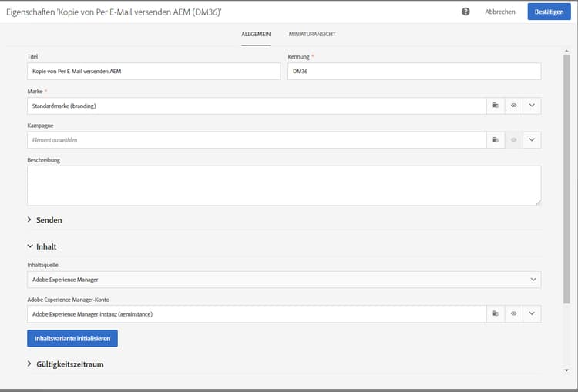
Task: Click the scrollbar up arrow
Action: click(566, 51)
